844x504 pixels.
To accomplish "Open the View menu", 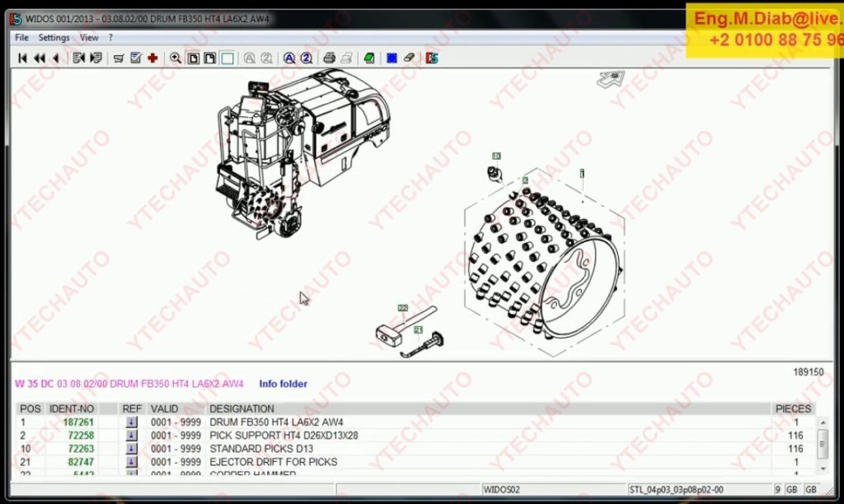I will pyautogui.click(x=89, y=37).
